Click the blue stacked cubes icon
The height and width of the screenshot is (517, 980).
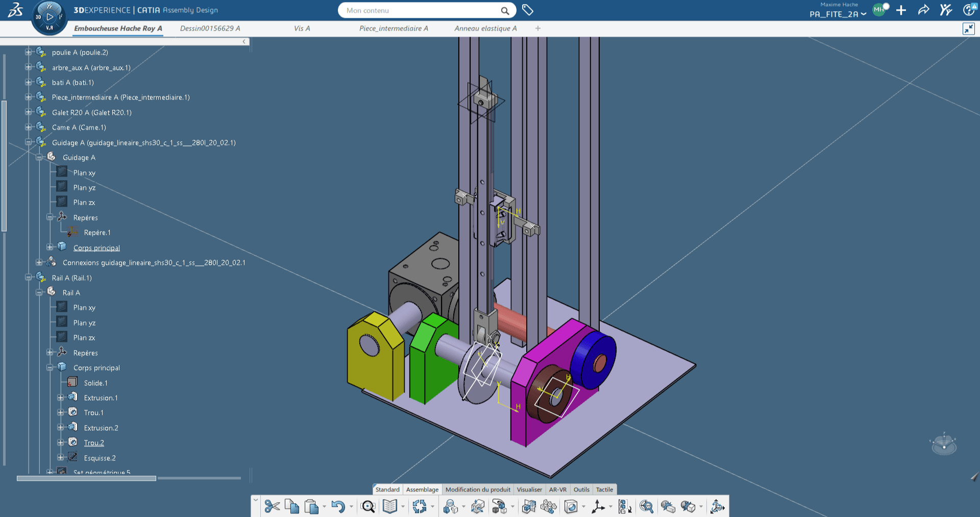529,506
